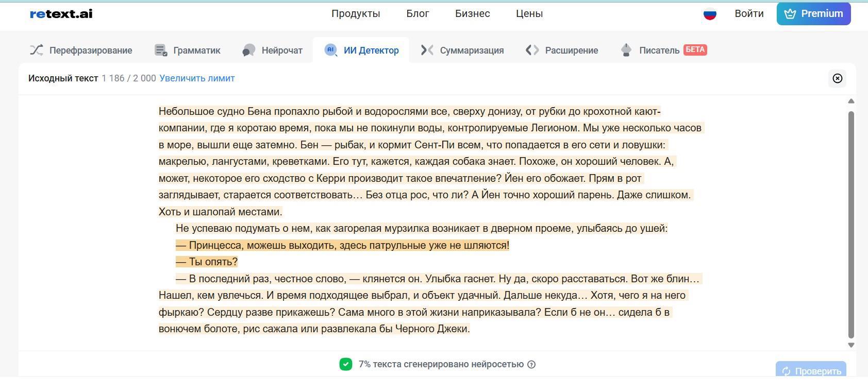Click the green checkmark result icon
868x392 pixels.
pos(346,364)
